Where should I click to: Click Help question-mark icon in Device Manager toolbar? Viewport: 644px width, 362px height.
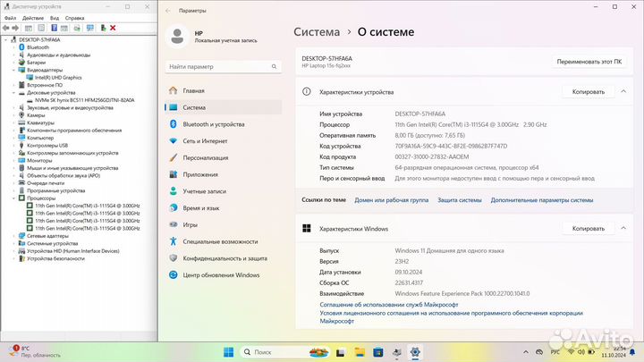pos(54,28)
